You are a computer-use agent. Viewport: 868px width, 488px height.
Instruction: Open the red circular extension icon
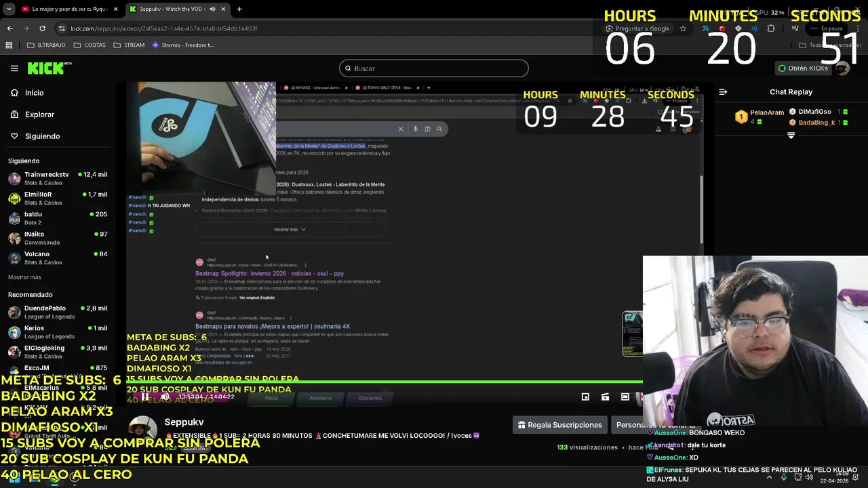[x=722, y=28]
